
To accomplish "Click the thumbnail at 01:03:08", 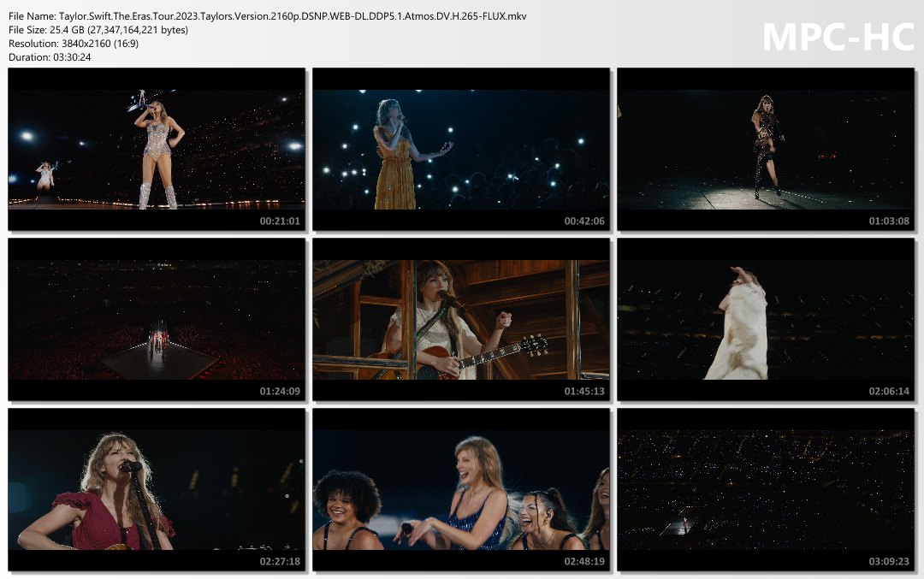I will point(766,149).
